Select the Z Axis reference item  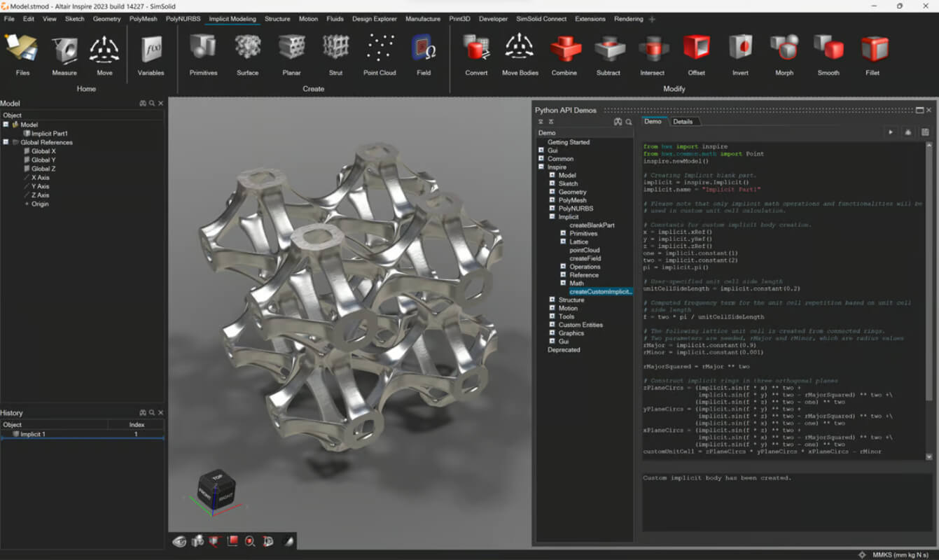[x=40, y=195]
